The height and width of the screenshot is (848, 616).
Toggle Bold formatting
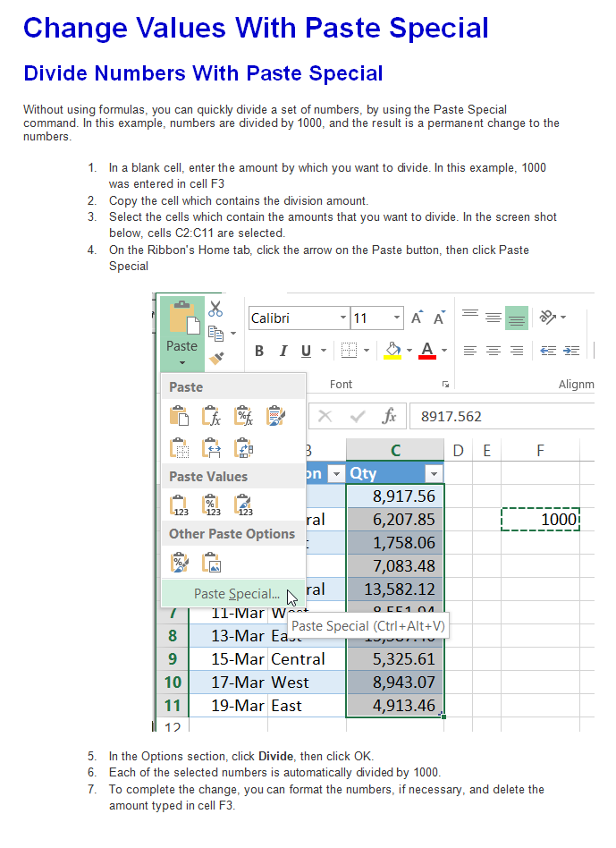tap(259, 351)
